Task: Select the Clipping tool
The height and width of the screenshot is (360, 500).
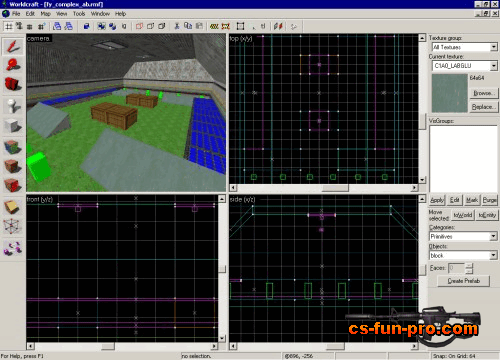Action: click(x=13, y=207)
